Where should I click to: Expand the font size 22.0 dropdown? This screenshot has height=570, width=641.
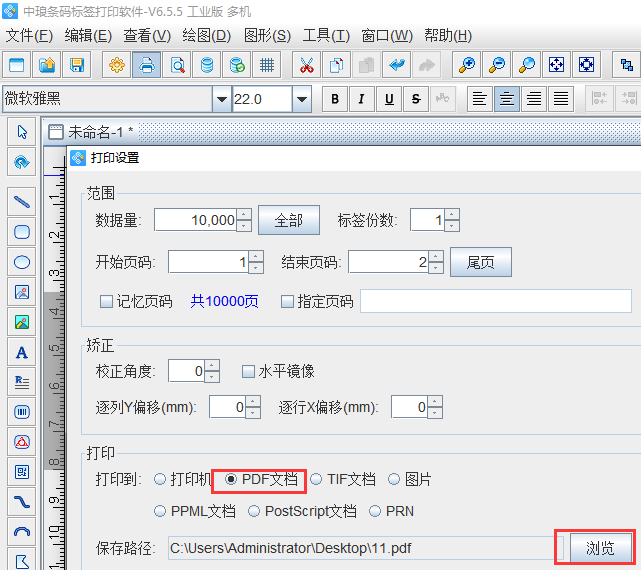pos(302,99)
